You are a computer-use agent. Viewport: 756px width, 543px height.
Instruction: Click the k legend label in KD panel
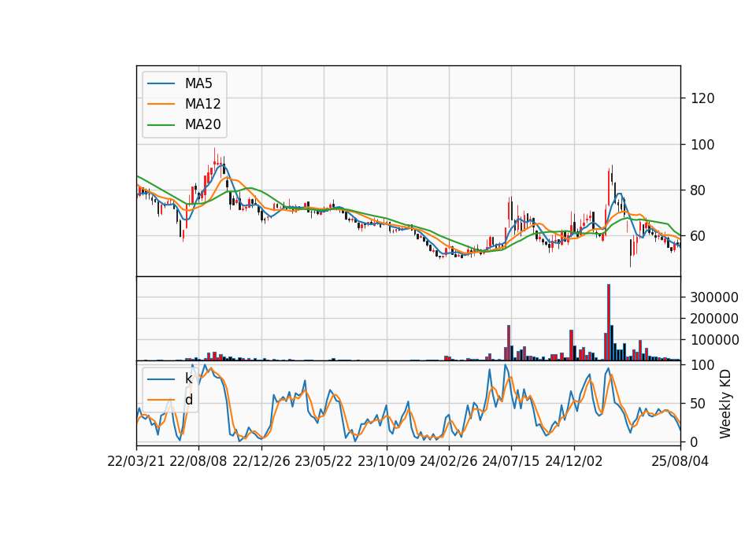[188, 379]
